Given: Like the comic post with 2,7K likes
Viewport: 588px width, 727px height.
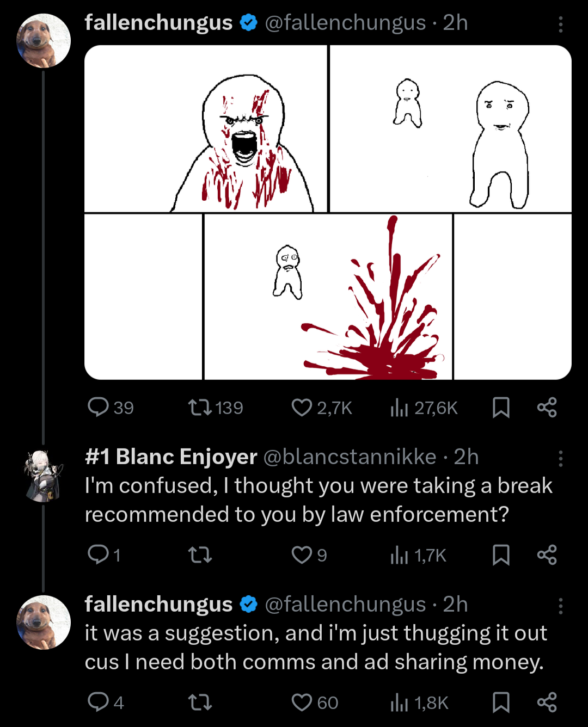Looking at the screenshot, I should 302,407.
